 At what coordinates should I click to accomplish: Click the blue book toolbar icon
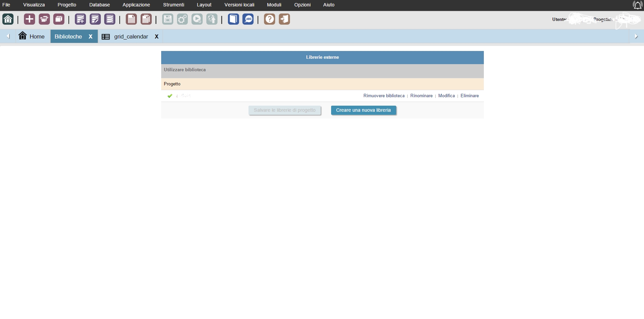click(233, 19)
